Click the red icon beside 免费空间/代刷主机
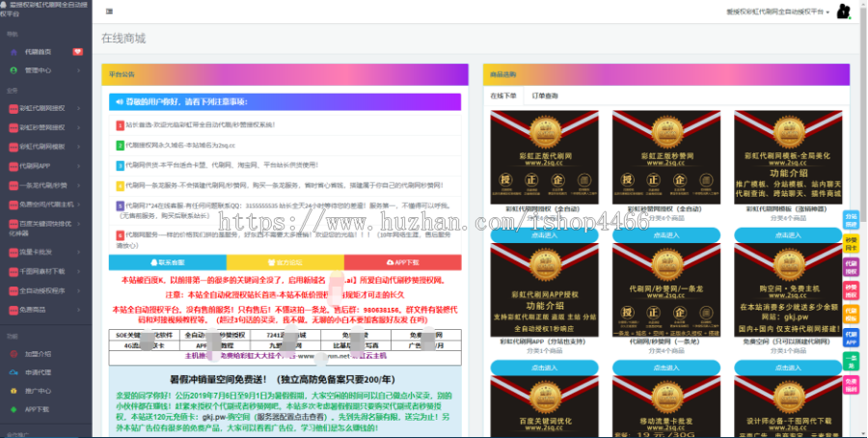Image resolution: width=868 pixels, height=438 pixels. coord(14,205)
